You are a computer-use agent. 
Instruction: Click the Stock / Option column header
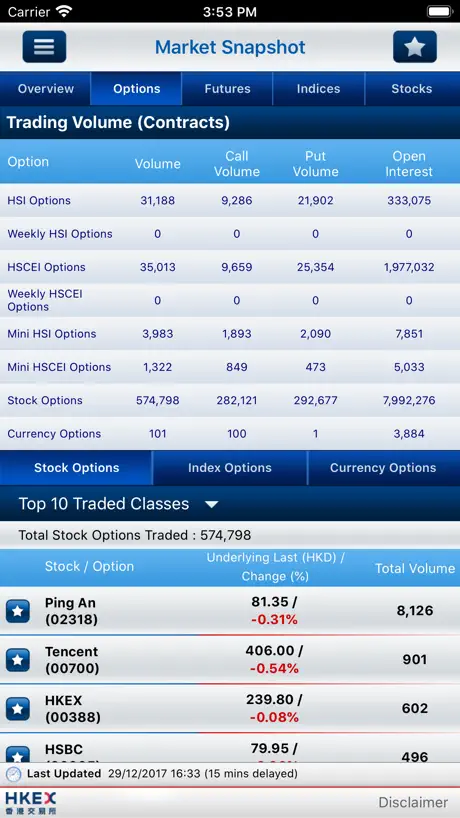pos(89,567)
